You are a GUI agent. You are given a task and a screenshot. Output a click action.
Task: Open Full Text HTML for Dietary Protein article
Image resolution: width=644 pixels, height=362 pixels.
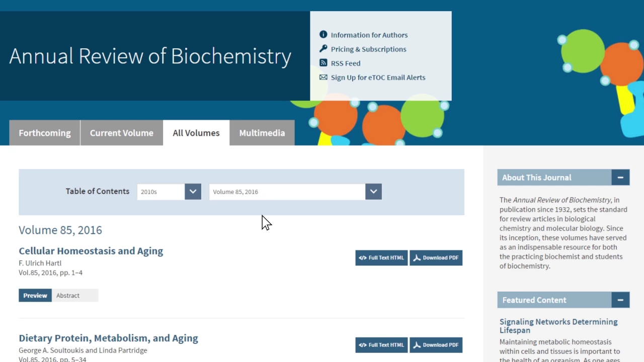(381, 345)
